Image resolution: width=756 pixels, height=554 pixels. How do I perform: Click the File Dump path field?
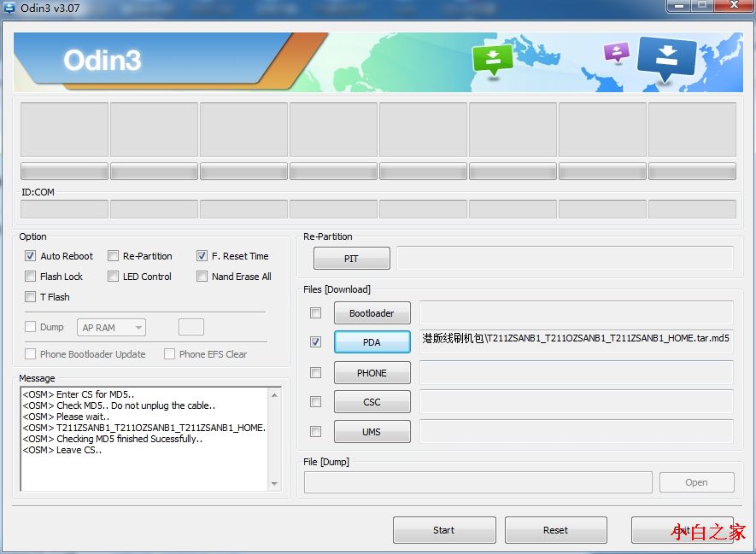tap(478, 482)
